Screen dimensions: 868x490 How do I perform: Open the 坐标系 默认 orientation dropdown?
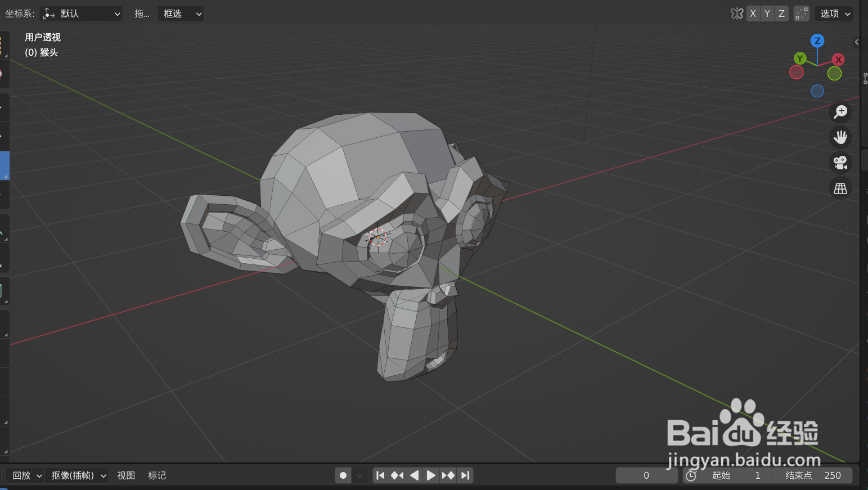point(81,14)
